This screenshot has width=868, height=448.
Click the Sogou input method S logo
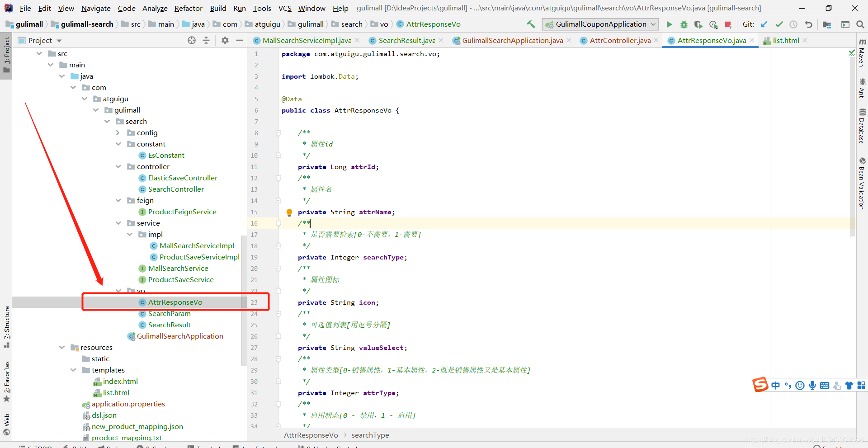760,385
